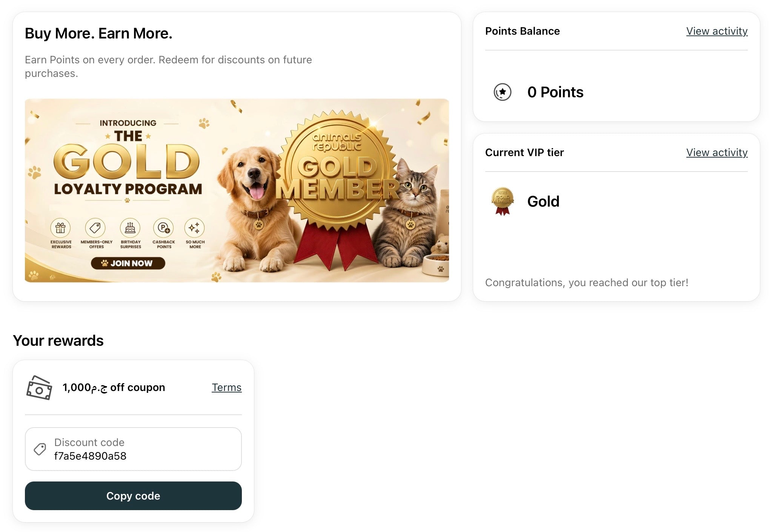772x532 pixels.
Task: Click the discount code tag icon
Action: (x=40, y=449)
